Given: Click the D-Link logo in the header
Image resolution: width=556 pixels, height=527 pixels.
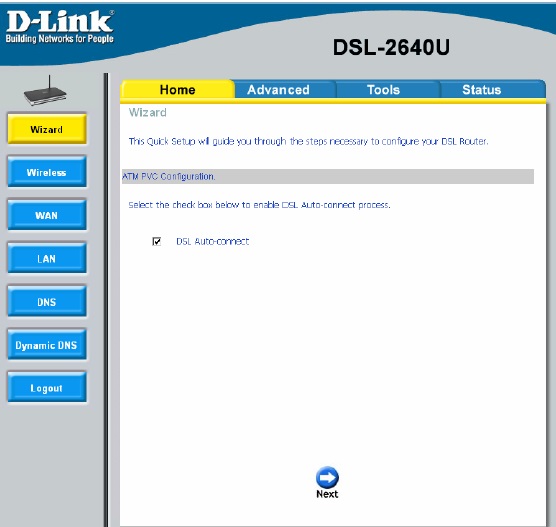Looking at the screenshot, I should coord(60,27).
